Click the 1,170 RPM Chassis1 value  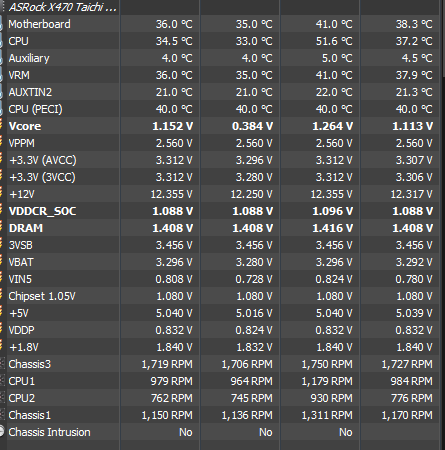(x=407, y=415)
